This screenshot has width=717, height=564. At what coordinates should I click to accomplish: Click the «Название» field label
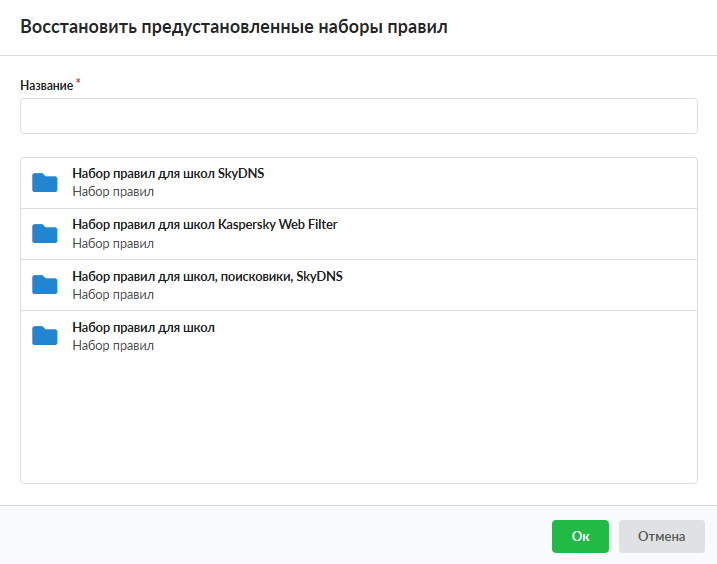[x=46, y=86]
